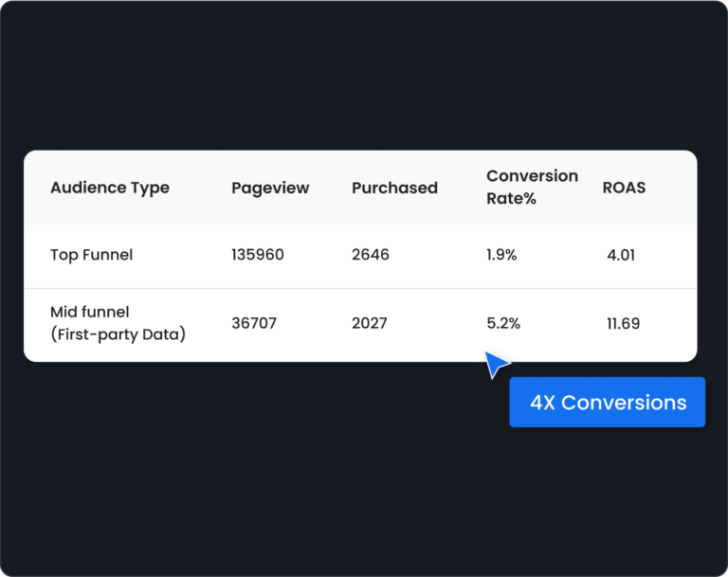728x577 pixels.
Task: Click the ROAS column header
Action: [x=624, y=188]
